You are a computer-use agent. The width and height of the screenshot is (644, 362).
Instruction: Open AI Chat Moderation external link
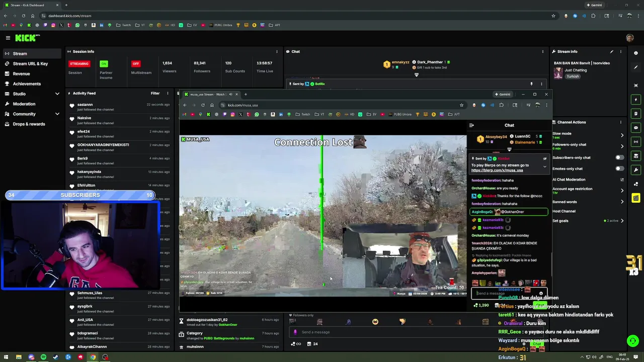(622, 179)
